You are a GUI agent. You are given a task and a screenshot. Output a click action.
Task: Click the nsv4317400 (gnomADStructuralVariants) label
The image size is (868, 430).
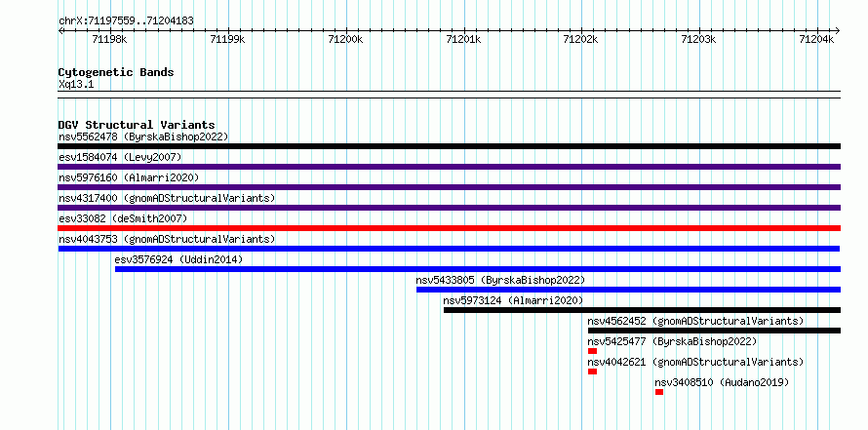click(x=167, y=198)
